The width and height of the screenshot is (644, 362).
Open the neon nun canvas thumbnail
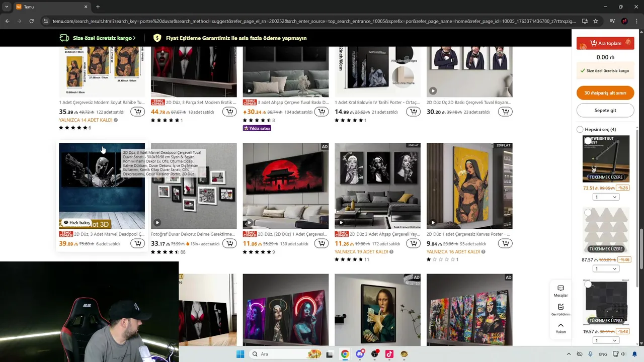pyautogui.click(x=285, y=310)
